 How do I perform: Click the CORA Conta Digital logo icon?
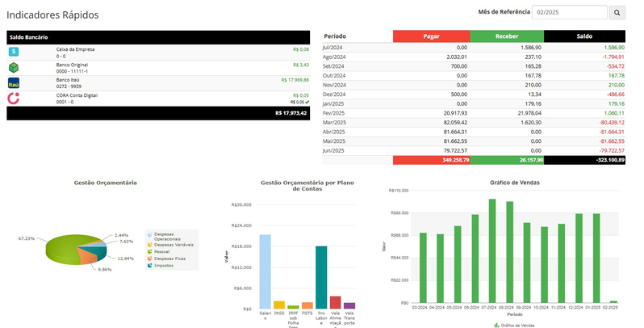pos(14,98)
